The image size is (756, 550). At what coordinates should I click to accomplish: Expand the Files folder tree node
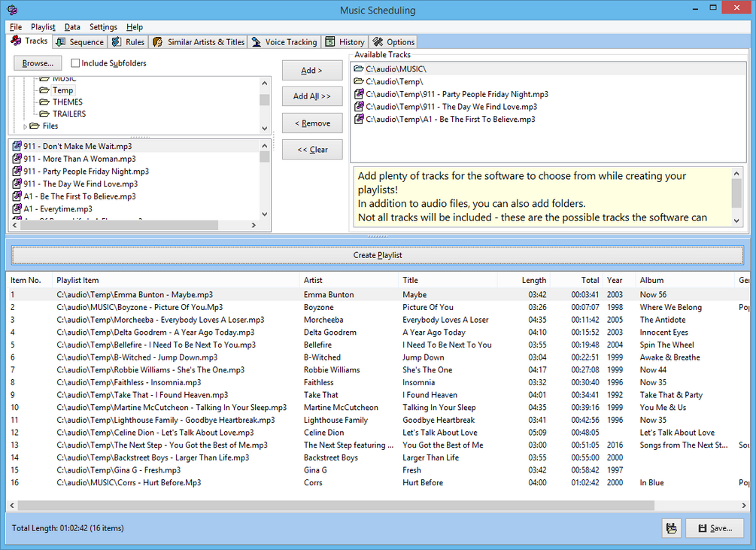point(25,126)
